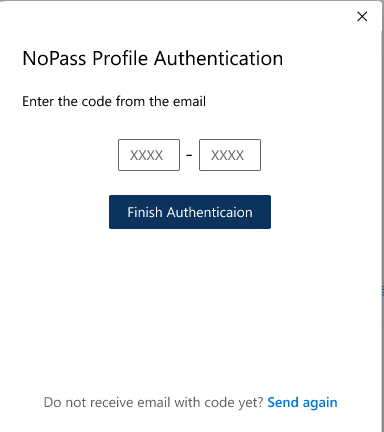Focus the first XXXX code field
The image size is (384, 432).
pyautogui.click(x=149, y=155)
